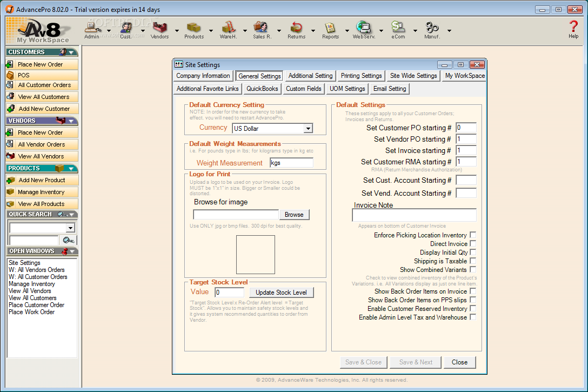This screenshot has width=588, height=392.
Task: Toggle Show Back Order Items on PPS slips
Action: [x=473, y=300]
